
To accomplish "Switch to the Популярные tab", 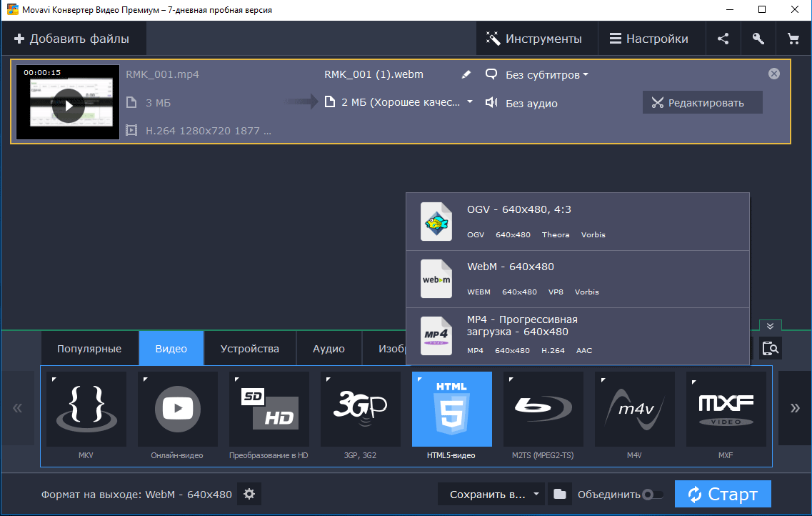I will point(89,349).
